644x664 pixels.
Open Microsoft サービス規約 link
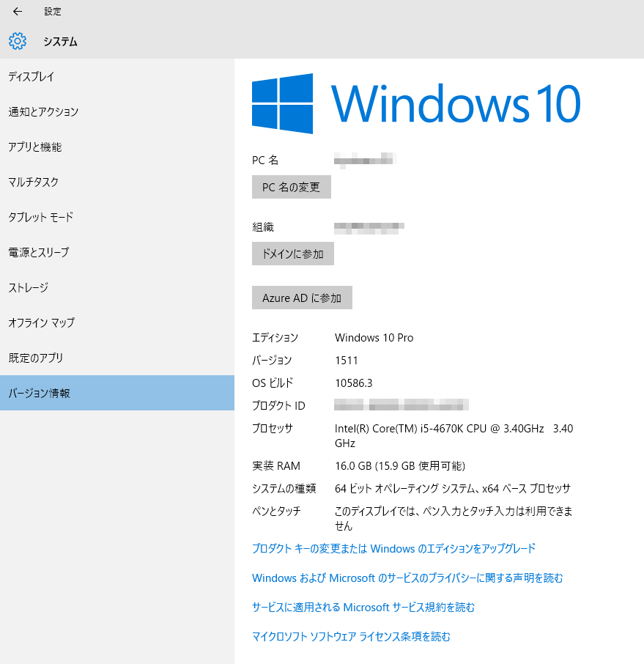(363, 608)
